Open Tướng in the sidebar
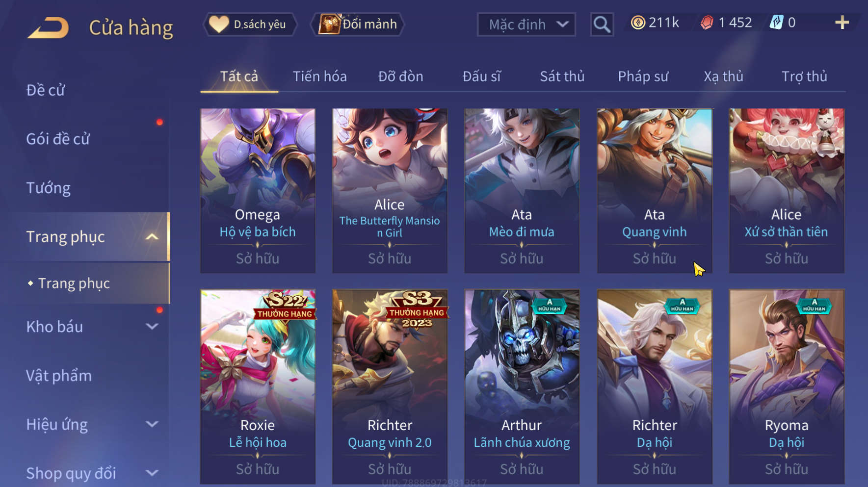The image size is (868, 487). [48, 188]
